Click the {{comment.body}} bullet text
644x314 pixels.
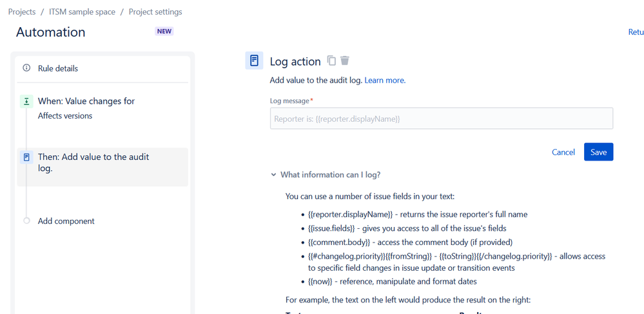pos(410,242)
